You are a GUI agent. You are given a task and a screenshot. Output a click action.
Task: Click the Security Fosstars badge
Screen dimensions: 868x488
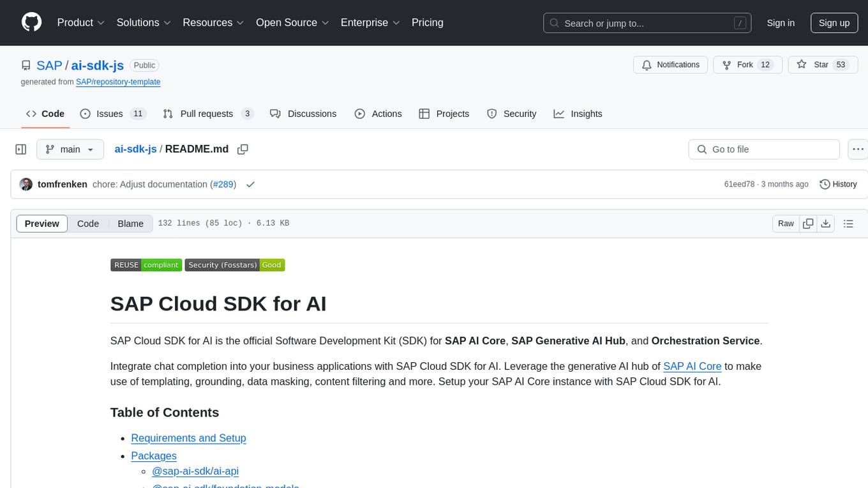click(x=234, y=265)
